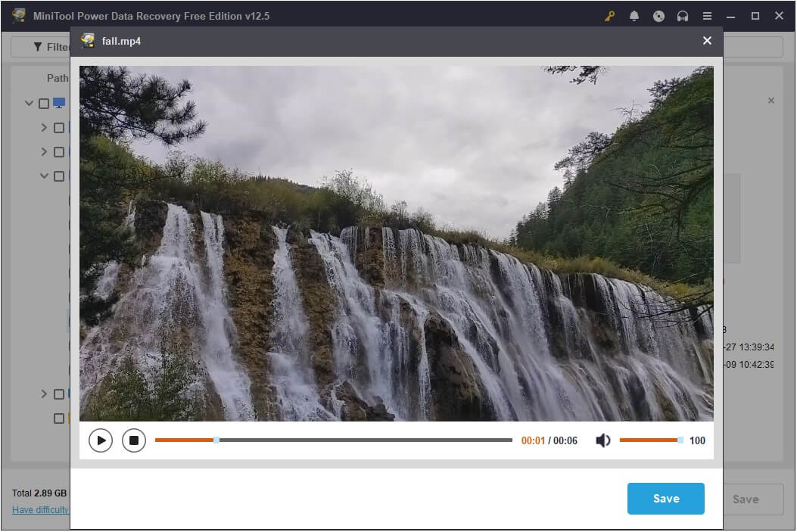Click the disc icon in title bar
This screenshot has width=797, height=532.
tap(658, 16)
